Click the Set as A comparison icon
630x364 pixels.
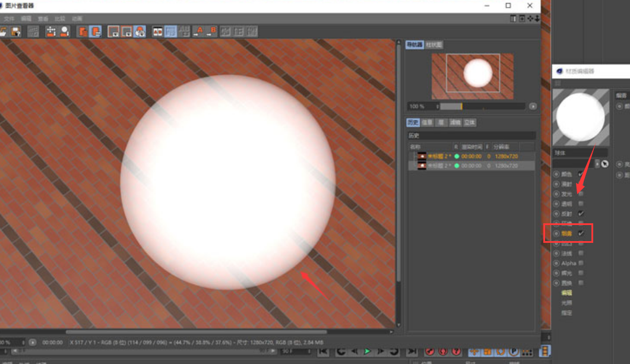198,31
